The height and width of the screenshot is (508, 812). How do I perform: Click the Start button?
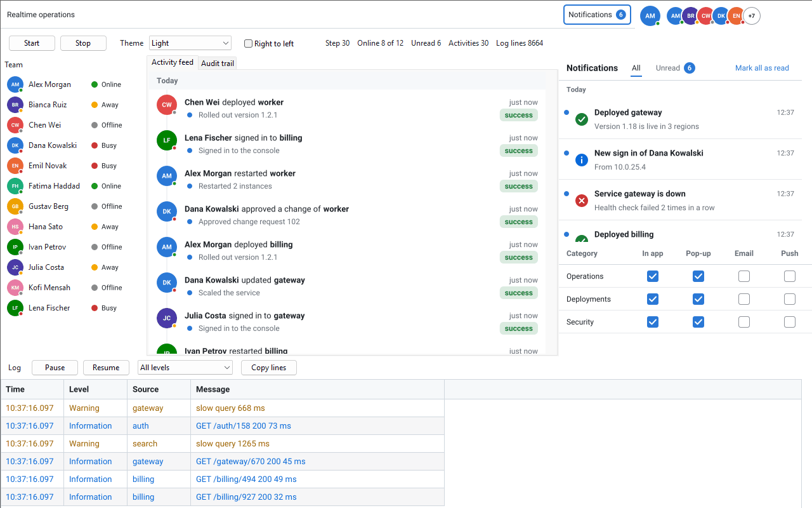click(32, 43)
